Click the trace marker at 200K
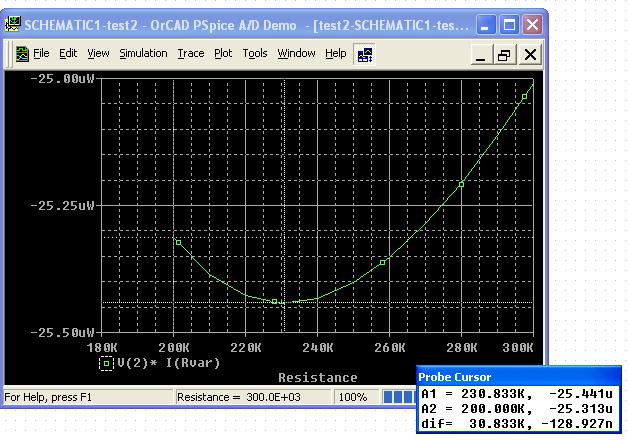Image resolution: width=629 pixels, height=440 pixels. click(x=179, y=243)
